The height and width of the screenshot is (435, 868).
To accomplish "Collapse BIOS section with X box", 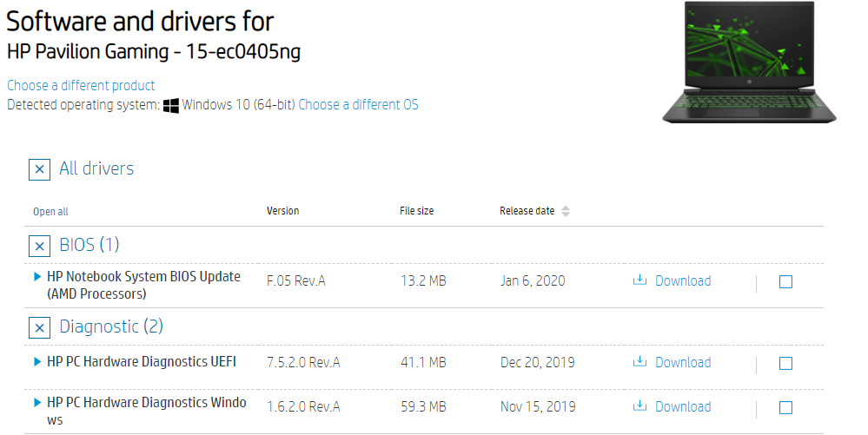I will click(x=39, y=246).
